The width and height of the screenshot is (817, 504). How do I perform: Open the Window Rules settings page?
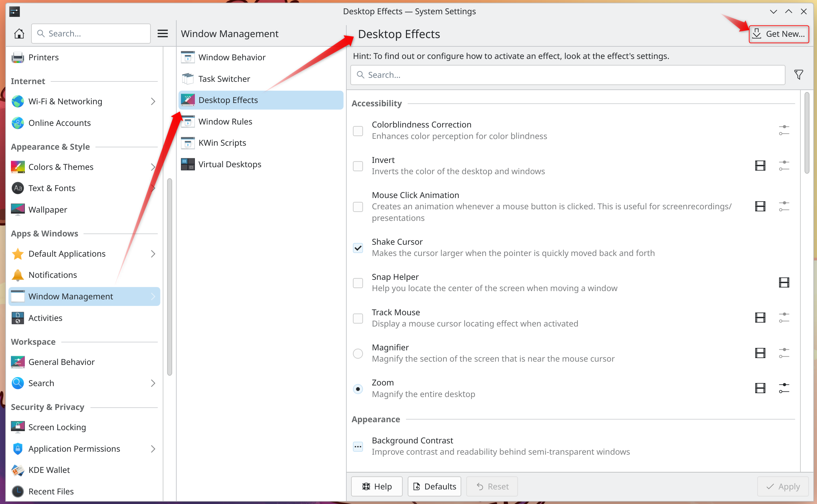point(225,121)
